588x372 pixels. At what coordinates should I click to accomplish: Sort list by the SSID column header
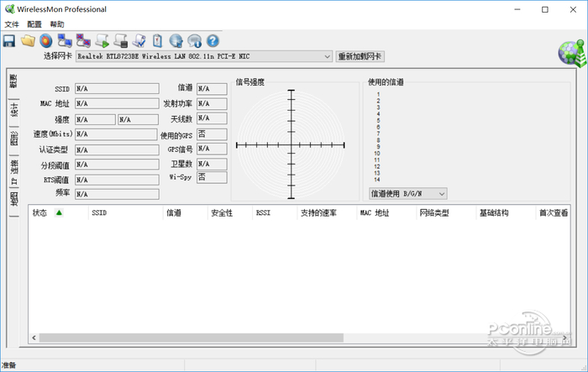(x=126, y=213)
